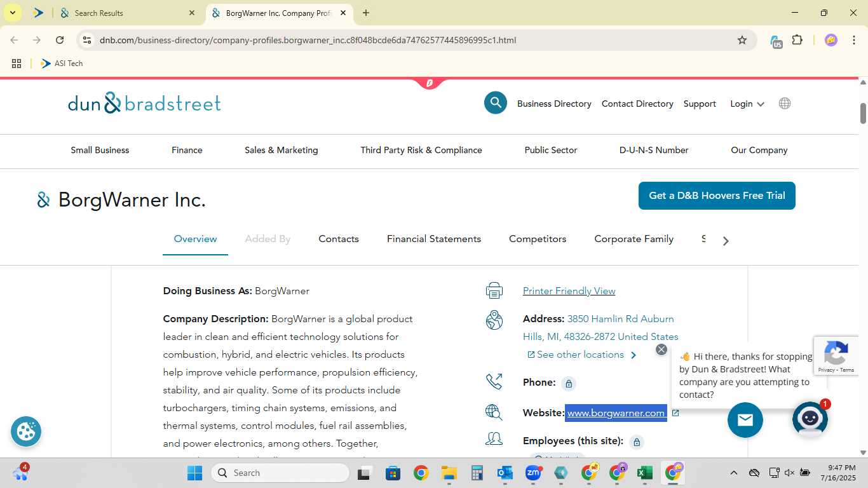Click the Dun & Bradstreet logo
This screenshot has height=488, width=868.
coord(144,103)
